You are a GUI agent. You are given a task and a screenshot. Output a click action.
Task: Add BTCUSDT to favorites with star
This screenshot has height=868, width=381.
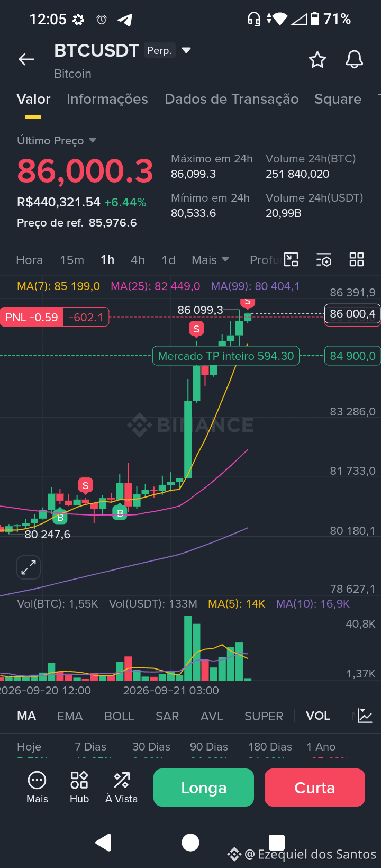click(317, 59)
